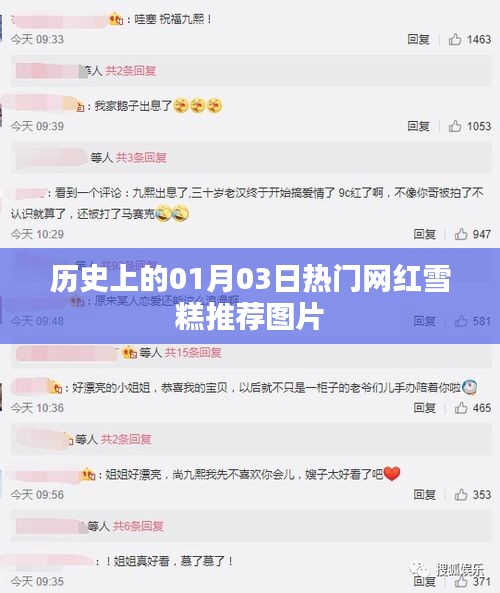The width and height of the screenshot is (500, 593).
Task: Expand the 共3条回复 replies
Action: tap(141, 157)
